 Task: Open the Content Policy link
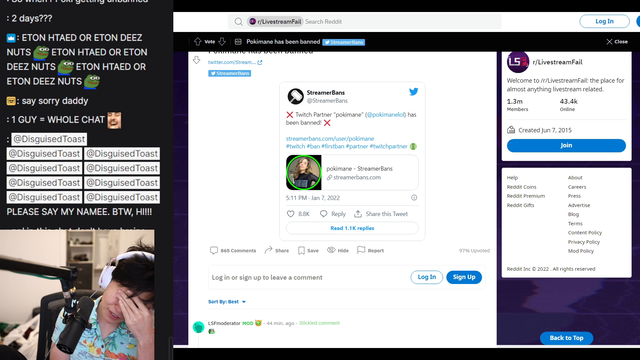point(584,233)
